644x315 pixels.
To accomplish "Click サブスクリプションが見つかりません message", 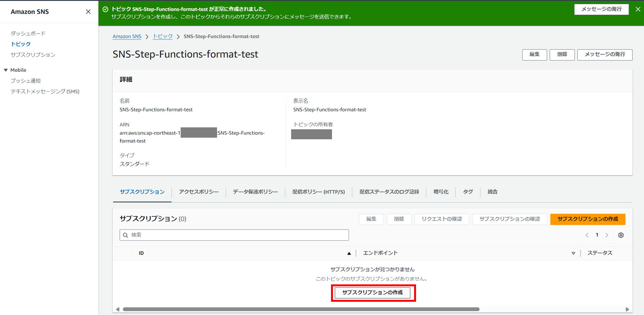I will [x=373, y=270].
